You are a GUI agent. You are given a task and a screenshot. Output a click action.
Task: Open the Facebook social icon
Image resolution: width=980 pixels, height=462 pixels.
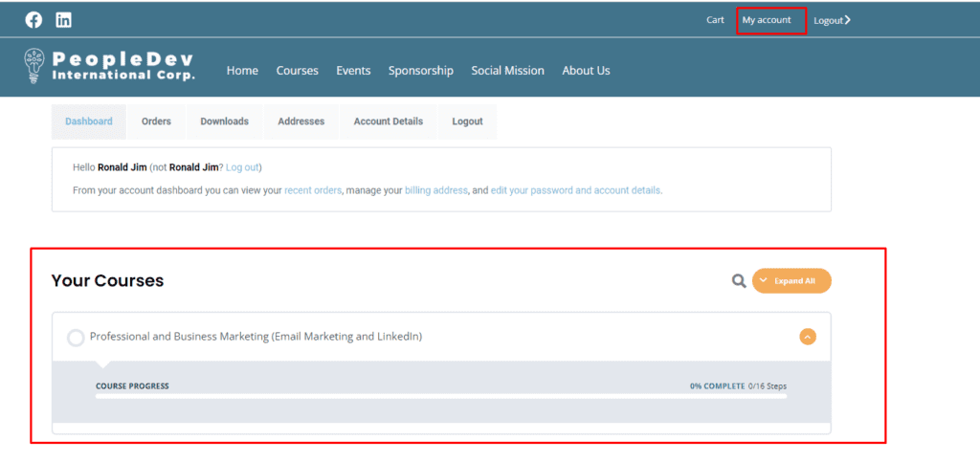(x=33, y=20)
